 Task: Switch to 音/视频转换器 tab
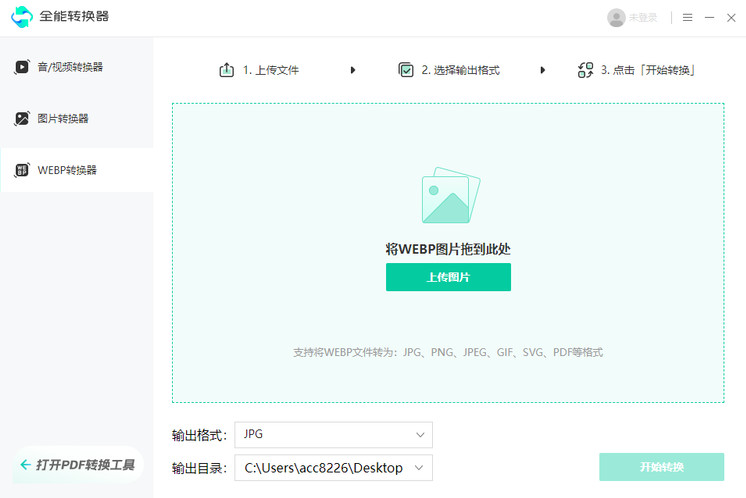[x=70, y=67]
